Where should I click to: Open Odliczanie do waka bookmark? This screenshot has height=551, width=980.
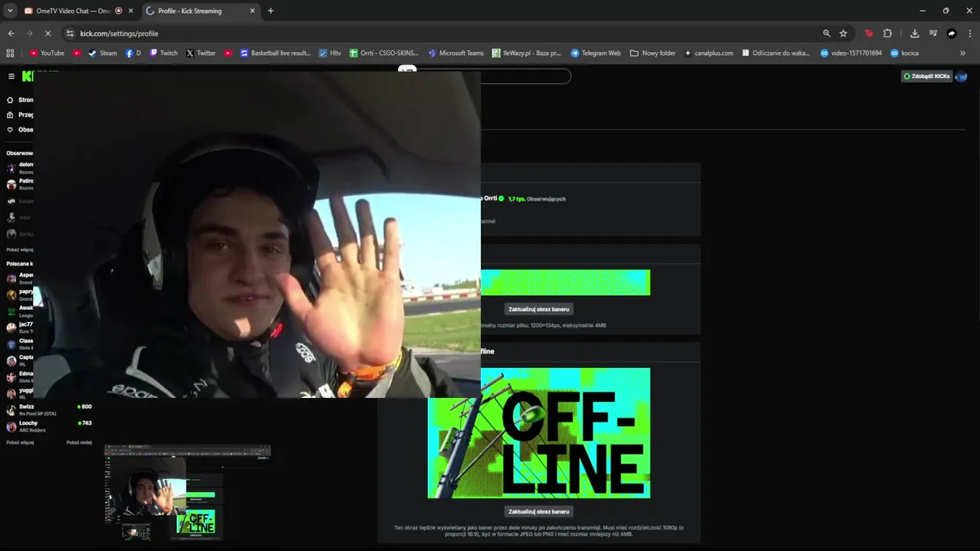(776, 54)
